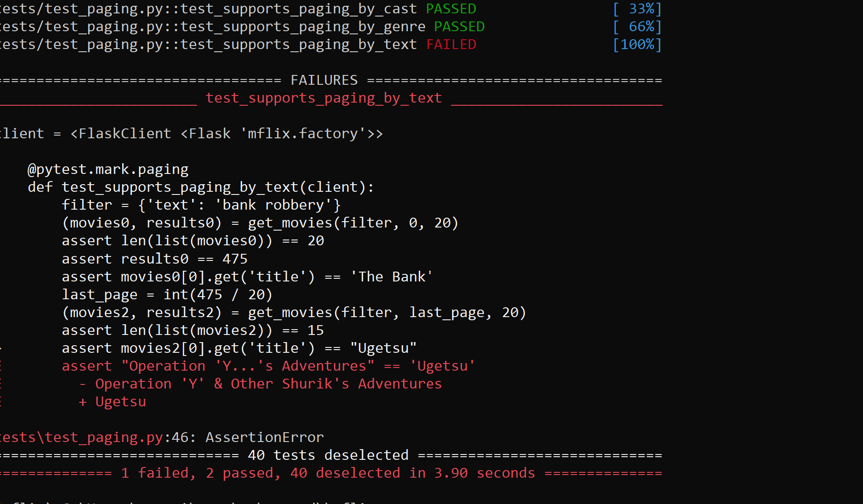The width and height of the screenshot is (863, 504).
Task: Click the [ 33%] progress indicator
Action: [x=637, y=9]
